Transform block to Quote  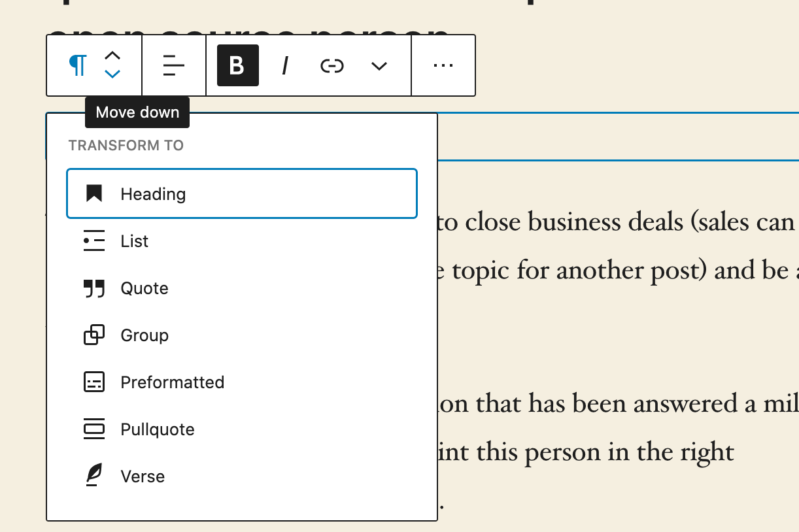coord(242,288)
